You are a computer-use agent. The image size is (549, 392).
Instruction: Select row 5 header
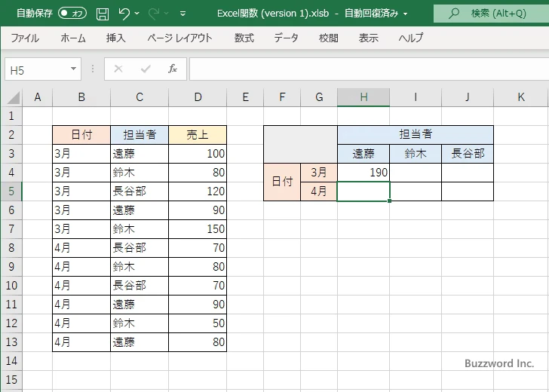(11, 191)
